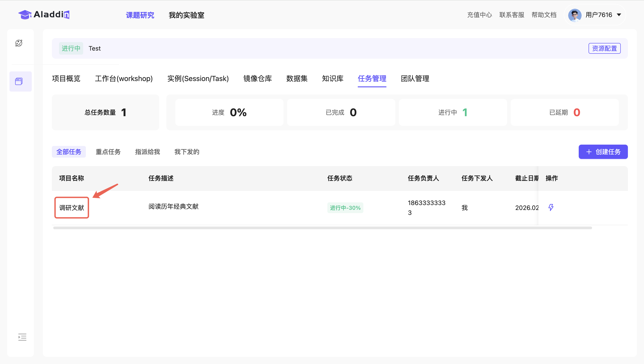Filter by 我下发的 tasks

coord(186,152)
